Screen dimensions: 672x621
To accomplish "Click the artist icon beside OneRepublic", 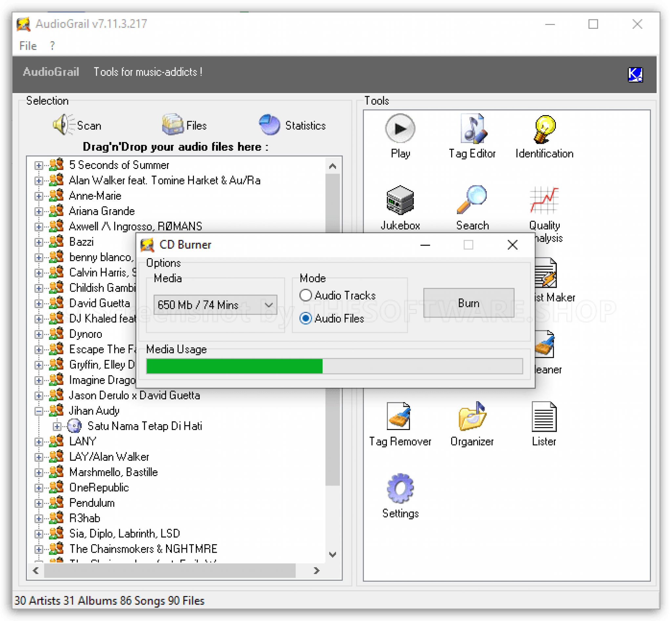I will click(56, 487).
